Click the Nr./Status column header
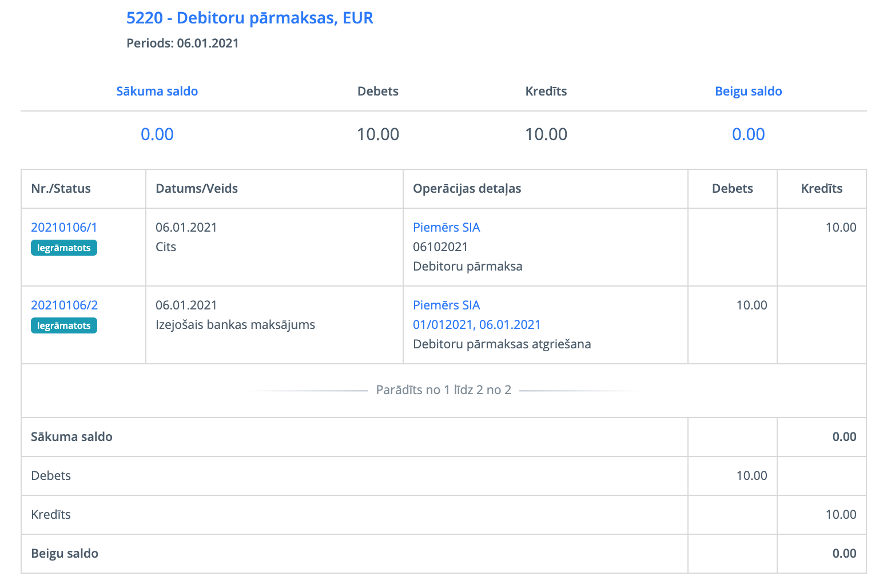Screen dimensions: 891x588 (x=61, y=189)
